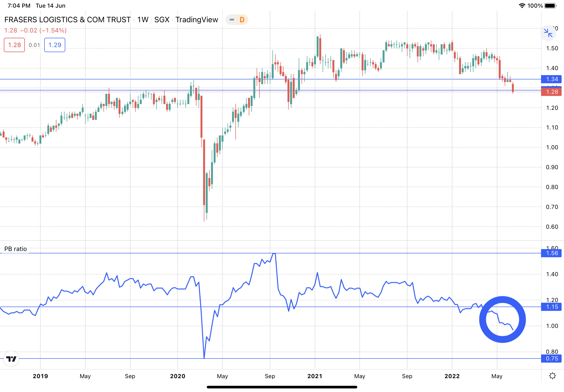Select the 0.75 PB ratio line label
Viewport: 564px width, 392px height.
pos(552,359)
